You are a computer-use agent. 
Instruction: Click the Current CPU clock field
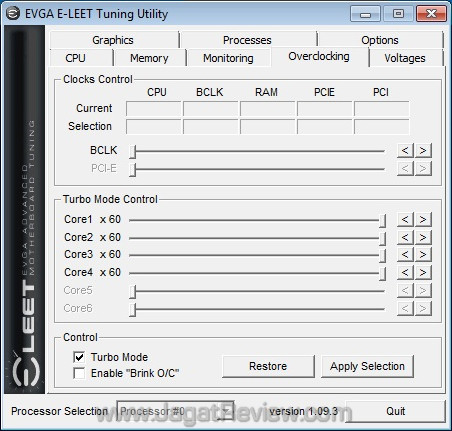[154, 109]
